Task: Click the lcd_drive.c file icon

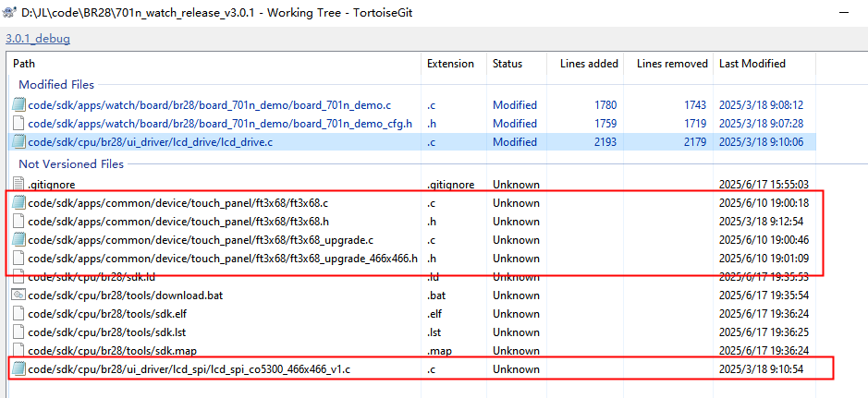Action: (x=18, y=142)
